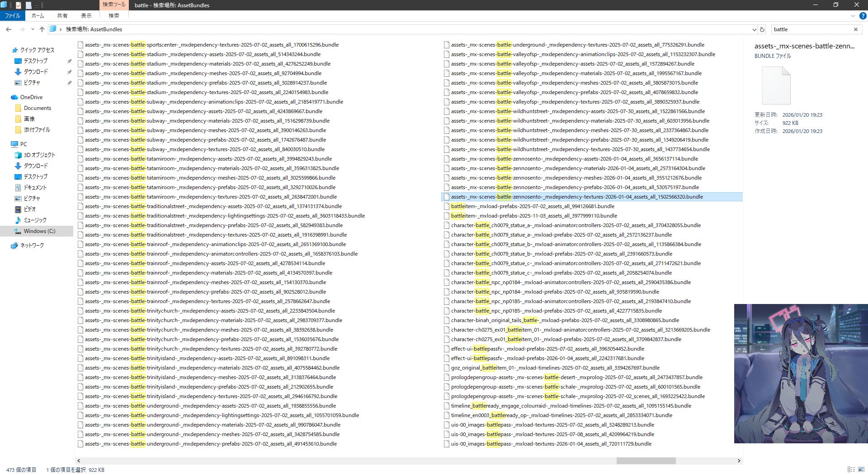Click the New Folder quick access icon
The height and width of the screenshot is (475, 868).
point(28,5)
